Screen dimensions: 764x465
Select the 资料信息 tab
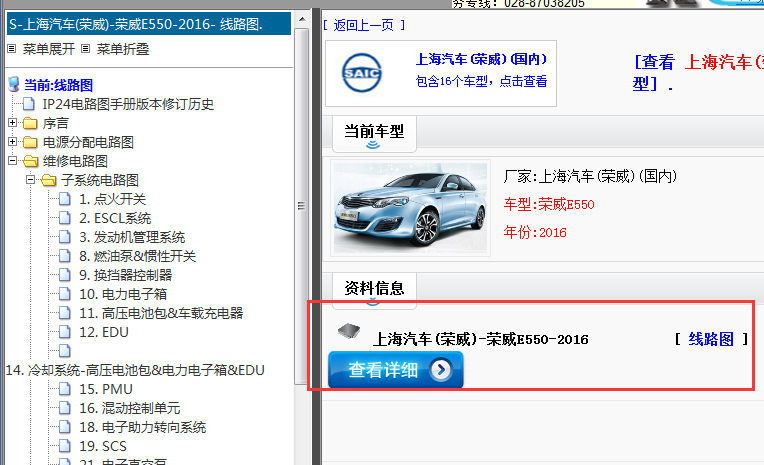[374, 289]
